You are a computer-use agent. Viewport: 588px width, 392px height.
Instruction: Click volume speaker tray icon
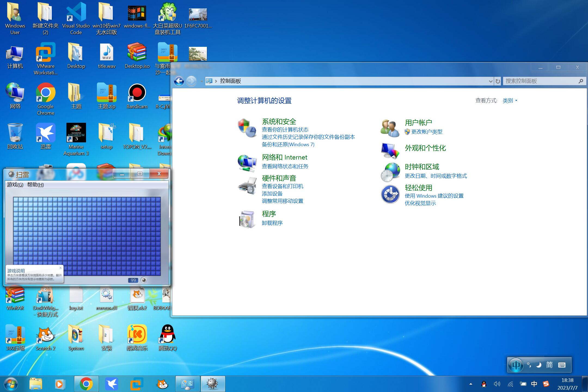497,384
